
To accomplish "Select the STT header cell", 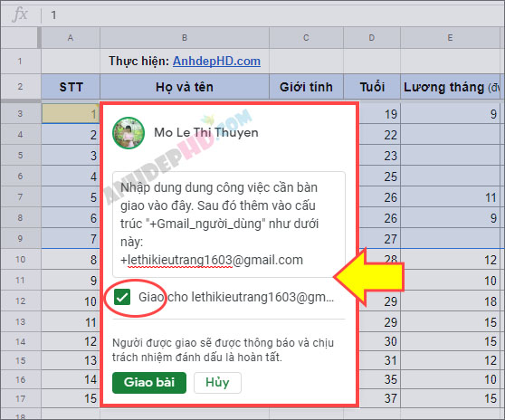I will [71, 87].
